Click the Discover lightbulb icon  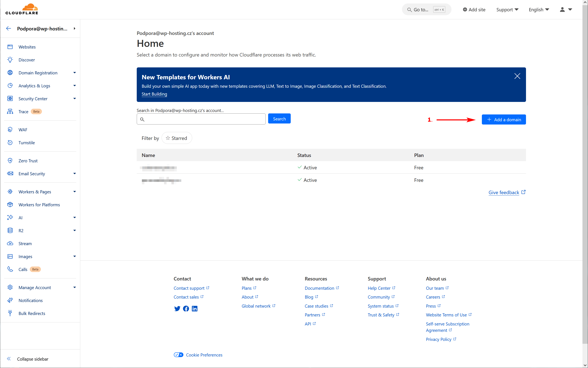tap(10, 60)
